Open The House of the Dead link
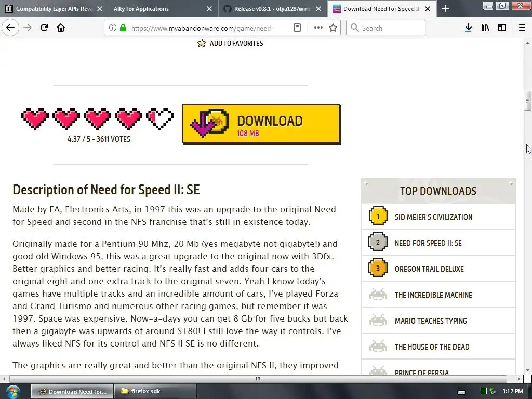 click(x=432, y=347)
